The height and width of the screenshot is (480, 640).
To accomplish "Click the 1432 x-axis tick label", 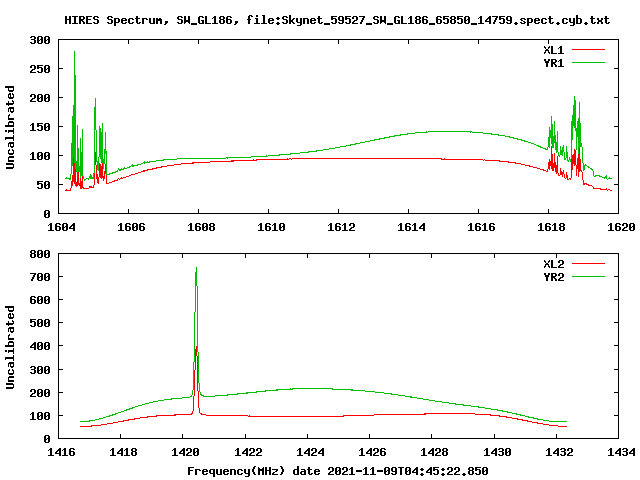I will pos(559,452).
